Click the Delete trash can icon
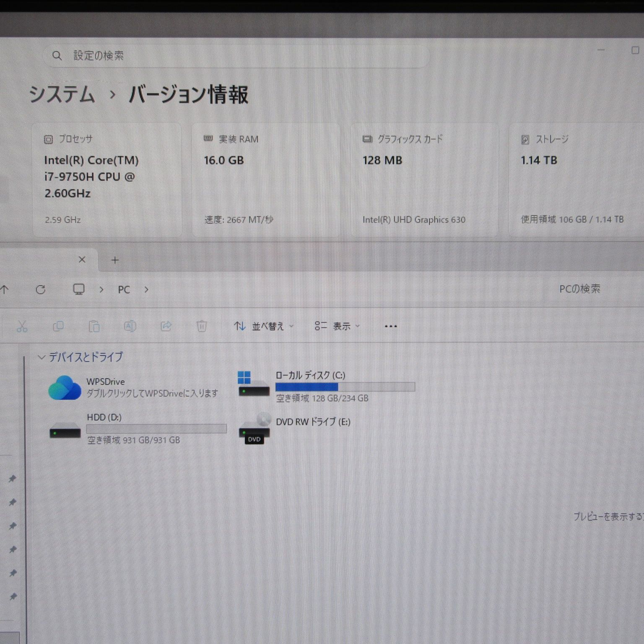Screen dimensions: 644x644 (202, 326)
